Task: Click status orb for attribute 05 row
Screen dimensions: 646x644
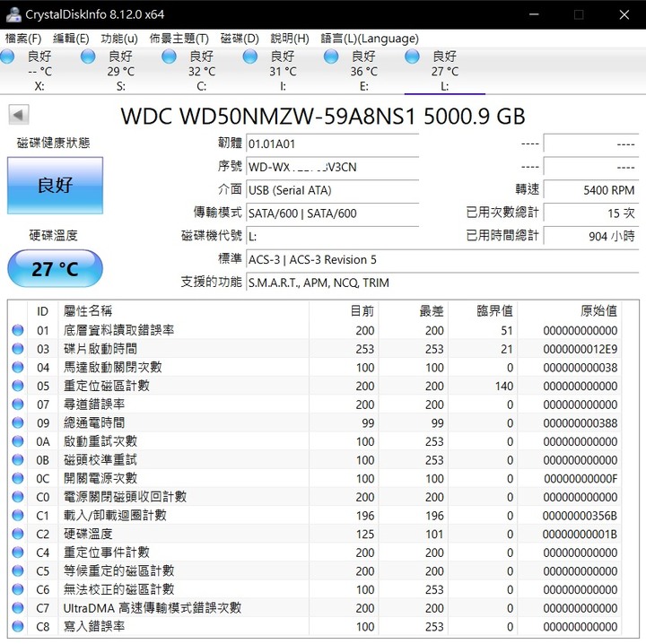Action: pos(18,386)
